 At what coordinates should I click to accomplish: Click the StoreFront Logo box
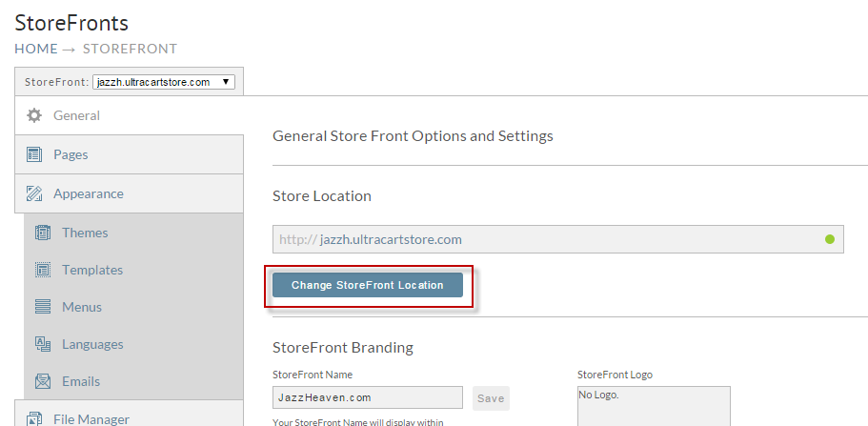[654, 406]
